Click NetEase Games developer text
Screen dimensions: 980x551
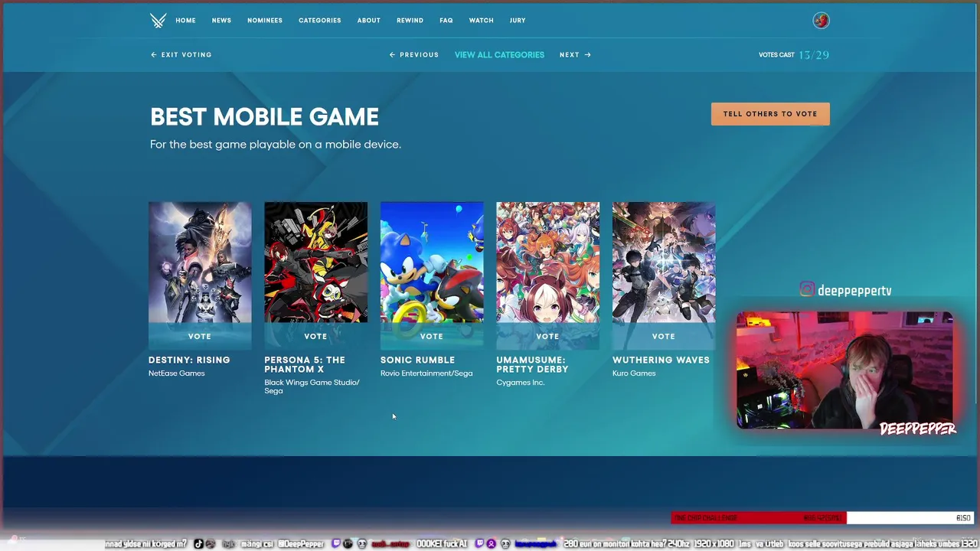(x=177, y=373)
